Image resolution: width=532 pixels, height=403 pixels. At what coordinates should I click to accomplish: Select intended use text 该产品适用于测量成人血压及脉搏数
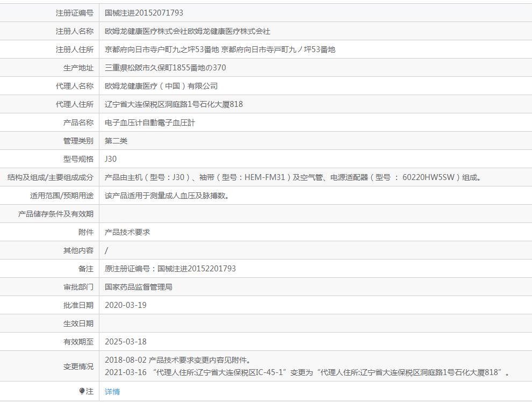(167, 196)
